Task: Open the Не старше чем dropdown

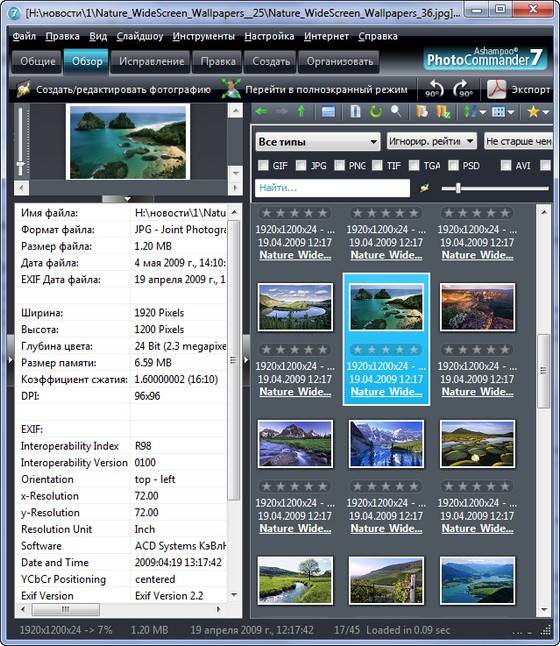Action: (518, 141)
